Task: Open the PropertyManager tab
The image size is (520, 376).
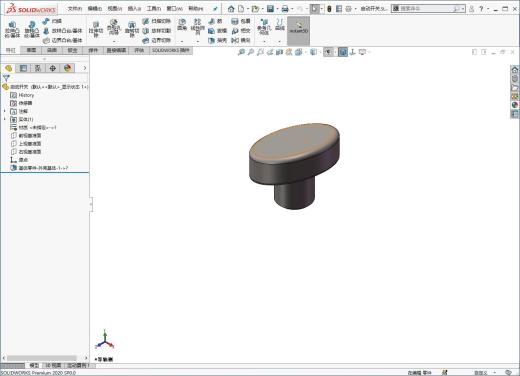Action: click(x=23, y=68)
